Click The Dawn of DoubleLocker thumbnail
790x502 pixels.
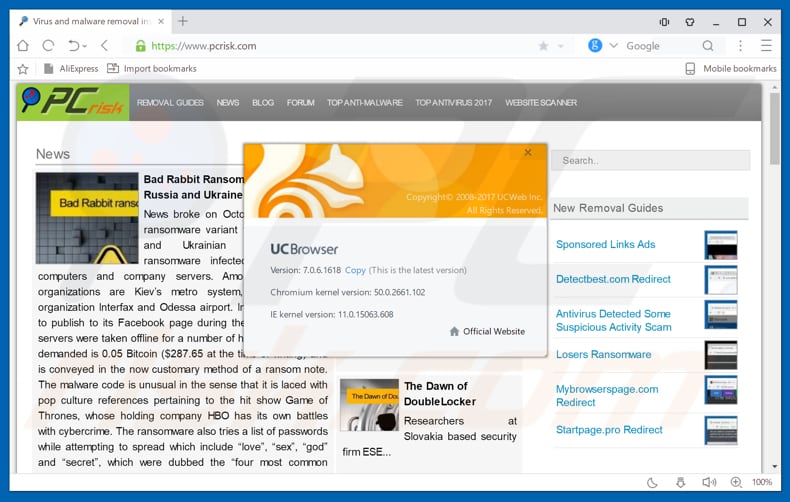(369, 405)
